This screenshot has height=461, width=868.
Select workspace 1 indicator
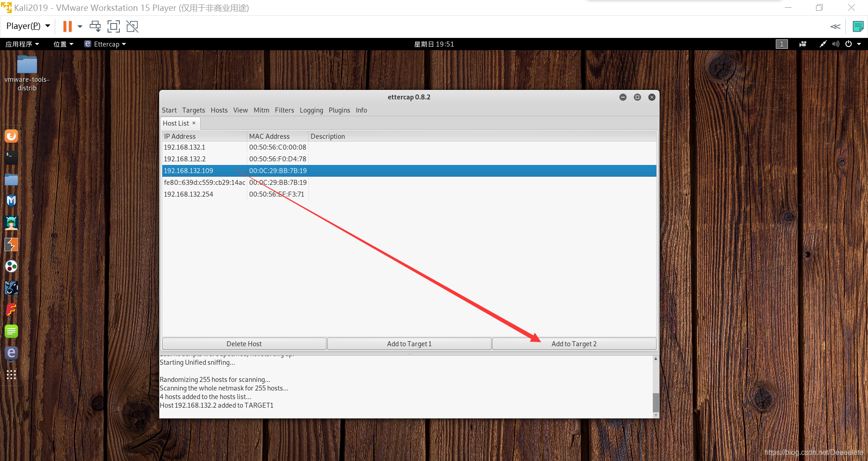[782, 44]
